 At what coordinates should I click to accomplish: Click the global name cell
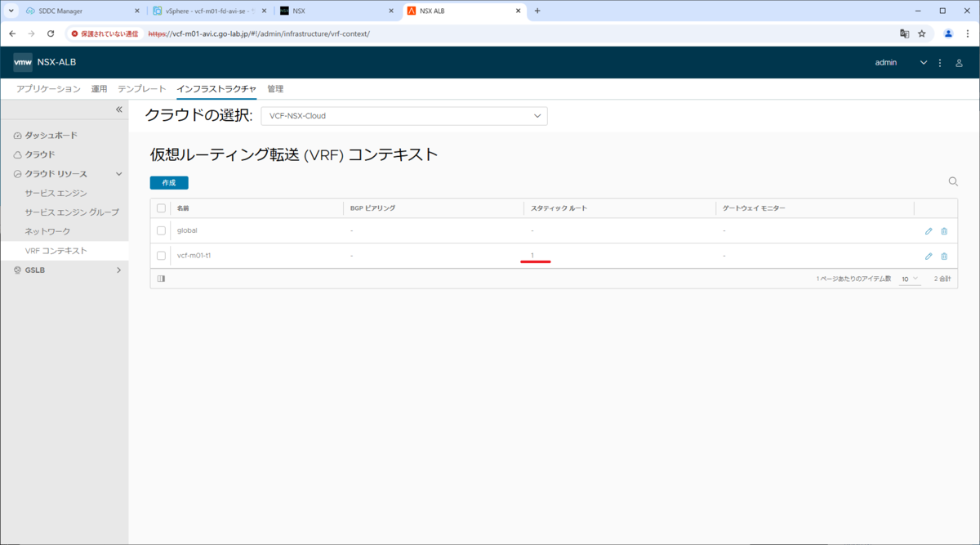tap(187, 231)
